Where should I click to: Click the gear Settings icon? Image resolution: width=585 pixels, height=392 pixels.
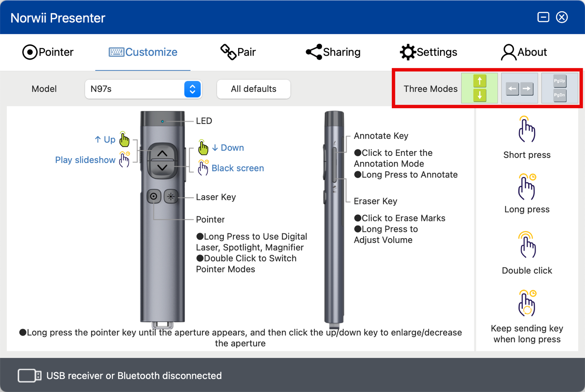point(408,52)
